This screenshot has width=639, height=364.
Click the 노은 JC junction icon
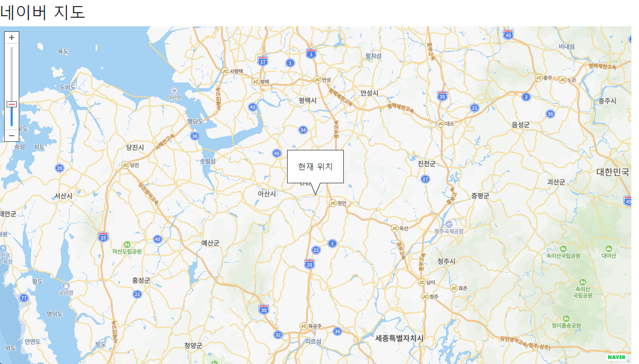click(x=562, y=79)
